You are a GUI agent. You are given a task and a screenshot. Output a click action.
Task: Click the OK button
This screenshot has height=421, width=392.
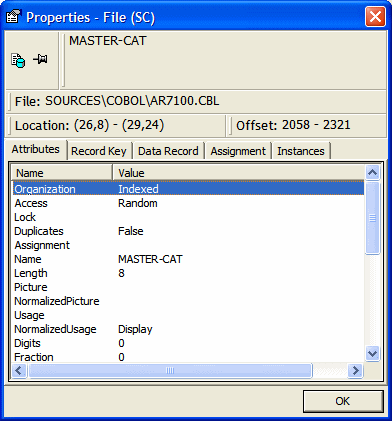[343, 401]
